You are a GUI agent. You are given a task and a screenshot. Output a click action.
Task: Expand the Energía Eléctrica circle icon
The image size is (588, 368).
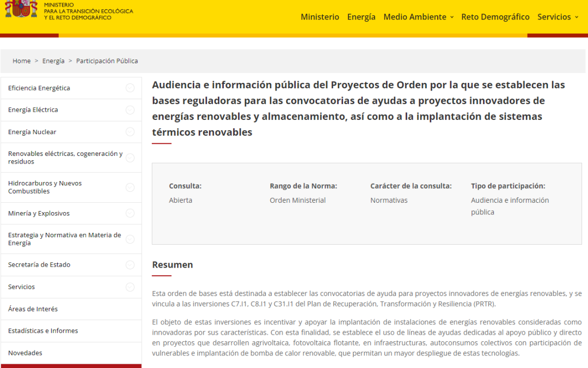tap(130, 110)
